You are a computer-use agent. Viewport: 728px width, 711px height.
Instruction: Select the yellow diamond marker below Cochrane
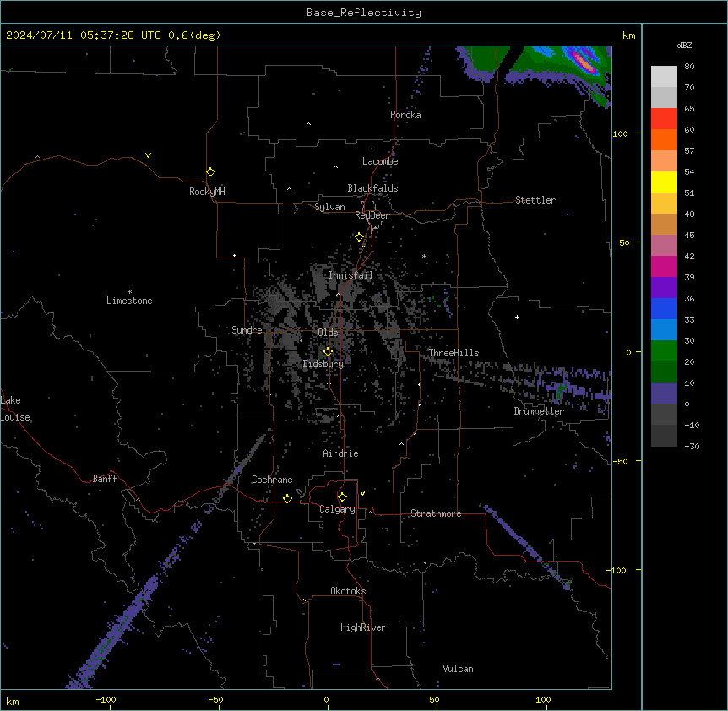(287, 498)
